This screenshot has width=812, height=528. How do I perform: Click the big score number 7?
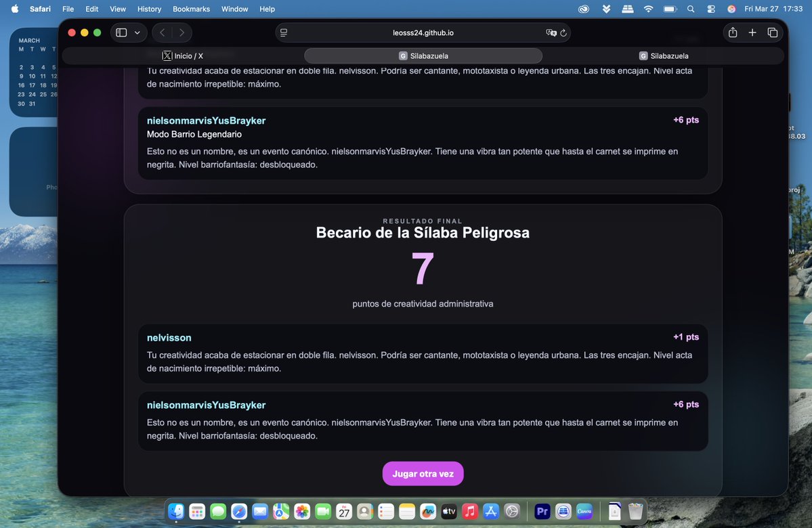tap(423, 268)
